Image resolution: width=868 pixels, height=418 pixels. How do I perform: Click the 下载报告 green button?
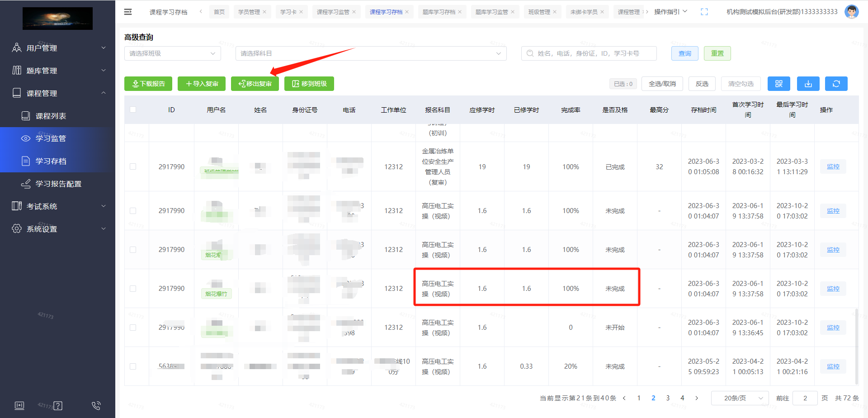tap(148, 84)
